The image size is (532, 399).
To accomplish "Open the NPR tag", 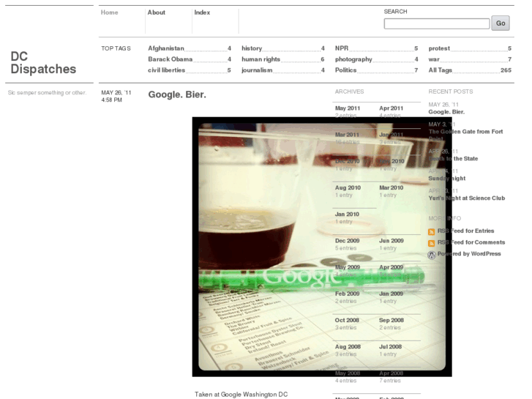I will tap(342, 48).
